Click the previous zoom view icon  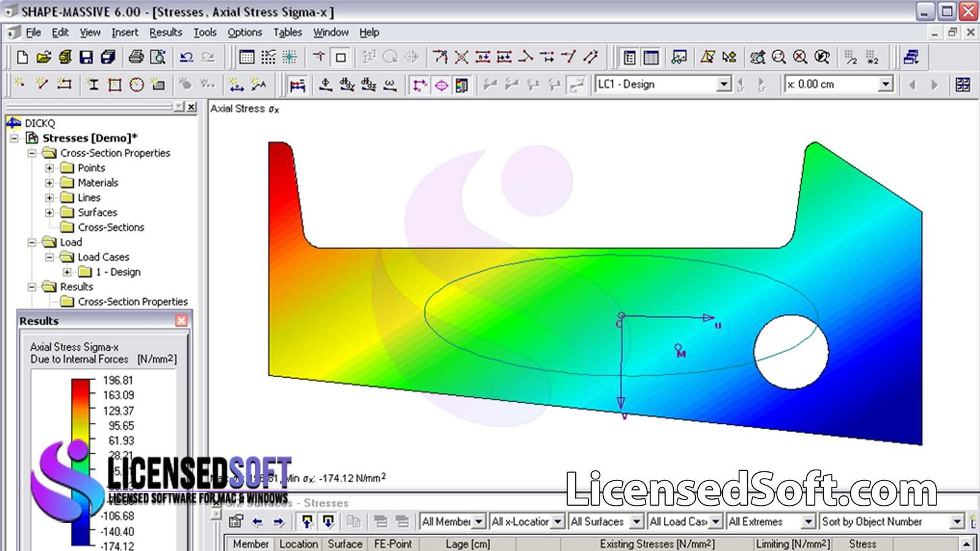822,58
